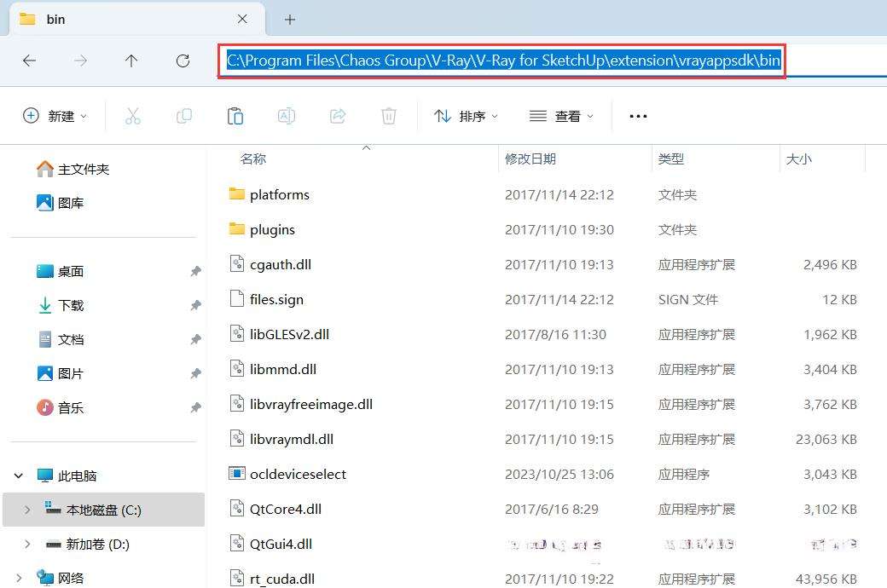Image resolution: width=887 pixels, height=588 pixels.
Task: Click the Paste clipboard icon
Action: (x=235, y=116)
